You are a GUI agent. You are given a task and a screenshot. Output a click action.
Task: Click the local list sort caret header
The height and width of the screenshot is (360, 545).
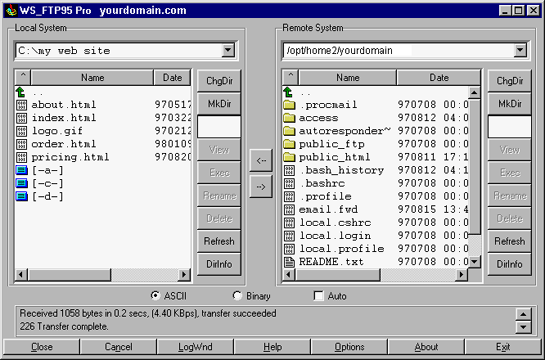click(x=23, y=77)
